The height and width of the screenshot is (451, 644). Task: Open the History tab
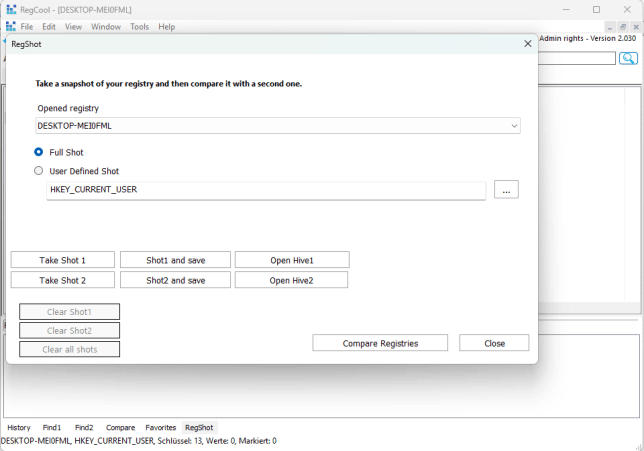pyautogui.click(x=19, y=427)
